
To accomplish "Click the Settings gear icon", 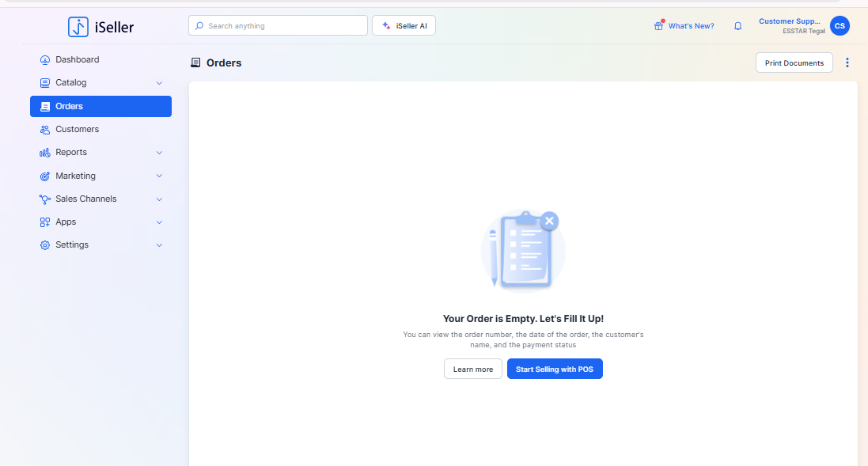I will point(45,245).
